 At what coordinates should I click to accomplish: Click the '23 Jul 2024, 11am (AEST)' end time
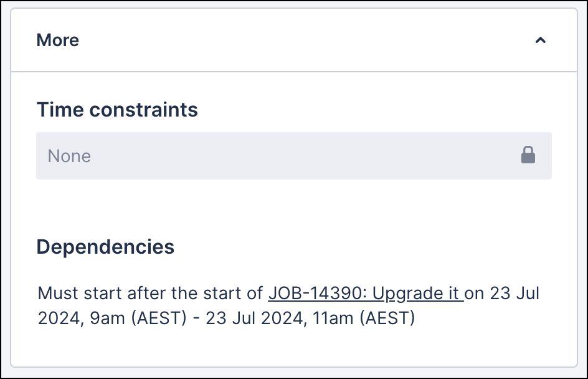(310, 319)
